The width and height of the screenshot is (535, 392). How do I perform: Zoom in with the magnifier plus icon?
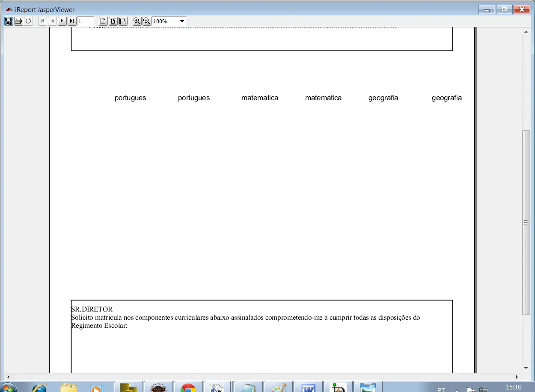137,21
